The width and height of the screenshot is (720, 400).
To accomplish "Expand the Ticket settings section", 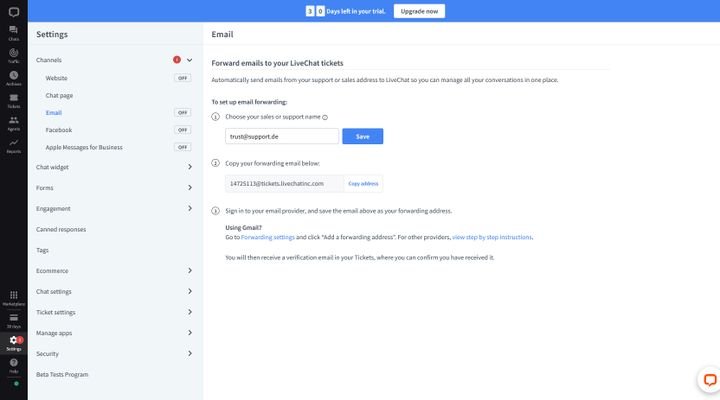I will coord(190,312).
